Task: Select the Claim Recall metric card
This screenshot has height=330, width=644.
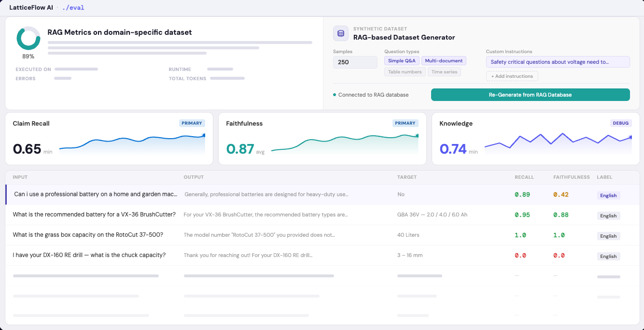Action: point(109,139)
